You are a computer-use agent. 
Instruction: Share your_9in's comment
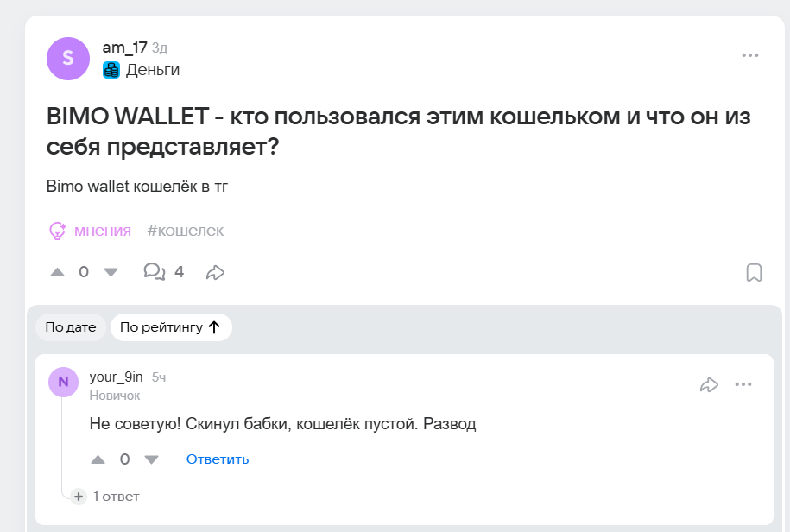click(709, 385)
